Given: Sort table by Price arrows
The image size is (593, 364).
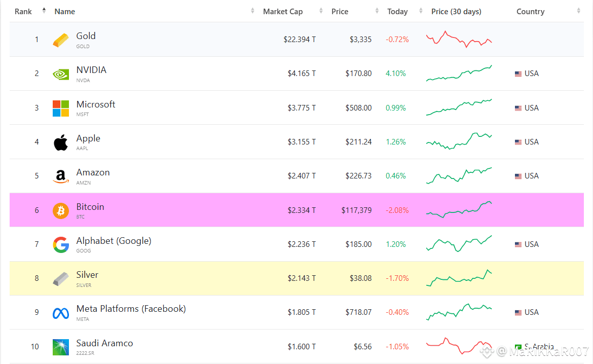Looking at the screenshot, I should pyautogui.click(x=377, y=11).
